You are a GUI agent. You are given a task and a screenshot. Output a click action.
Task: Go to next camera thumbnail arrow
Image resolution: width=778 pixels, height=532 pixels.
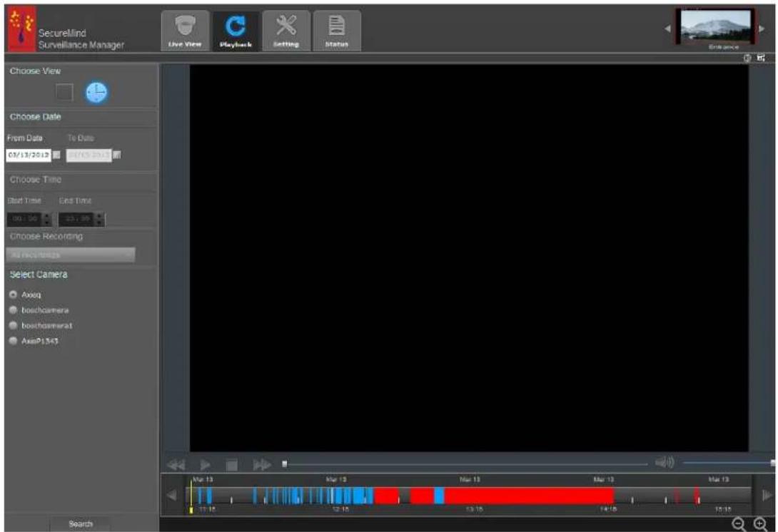[x=762, y=29]
